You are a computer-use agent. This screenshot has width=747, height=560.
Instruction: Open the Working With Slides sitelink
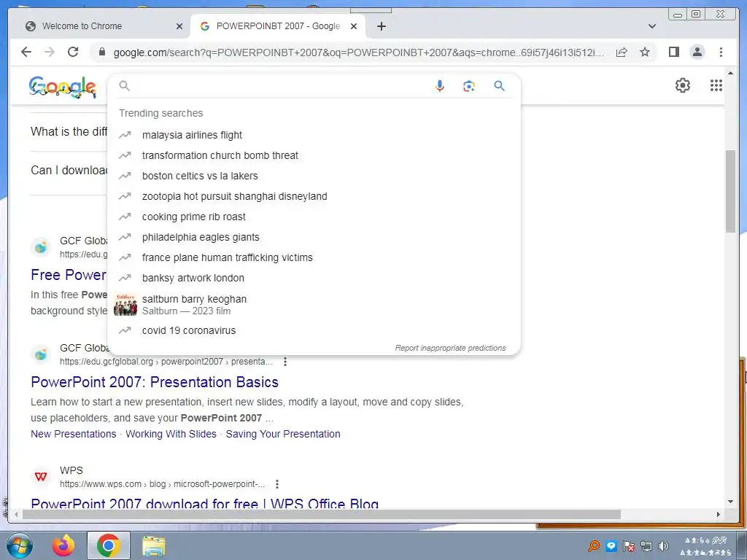point(171,435)
